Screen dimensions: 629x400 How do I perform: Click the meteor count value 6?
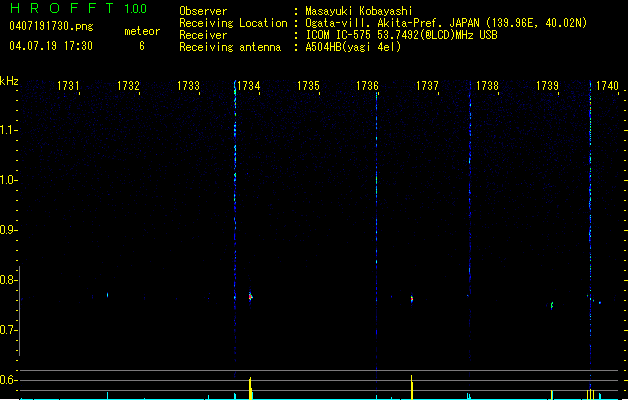(142, 46)
